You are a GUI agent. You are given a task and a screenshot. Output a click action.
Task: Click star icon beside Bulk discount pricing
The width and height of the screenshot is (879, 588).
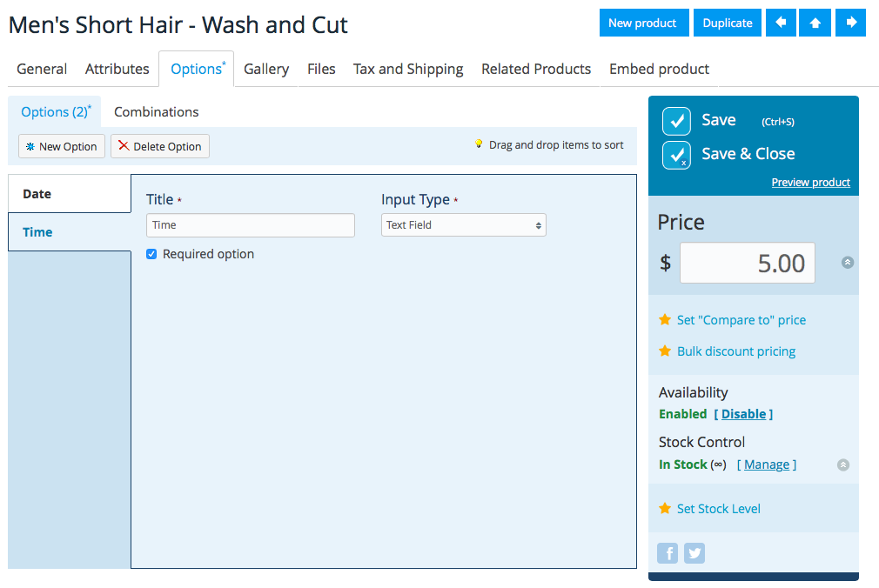[x=665, y=351]
